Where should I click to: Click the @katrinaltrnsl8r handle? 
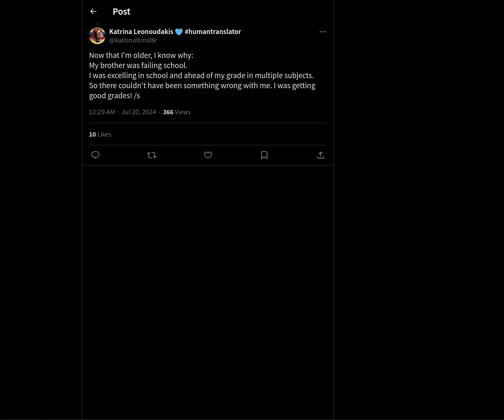[133, 40]
